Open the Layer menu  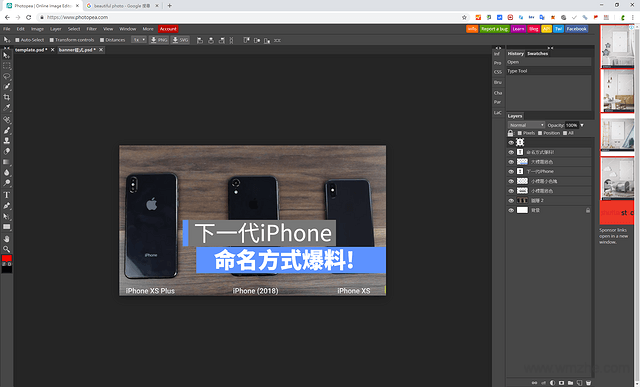[x=56, y=29]
